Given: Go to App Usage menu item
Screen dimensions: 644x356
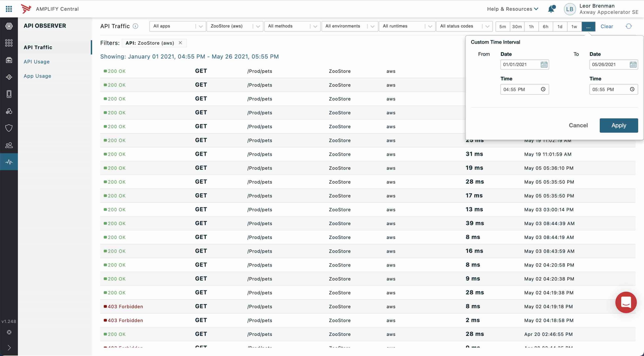Looking at the screenshot, I should tap(37, 76).
